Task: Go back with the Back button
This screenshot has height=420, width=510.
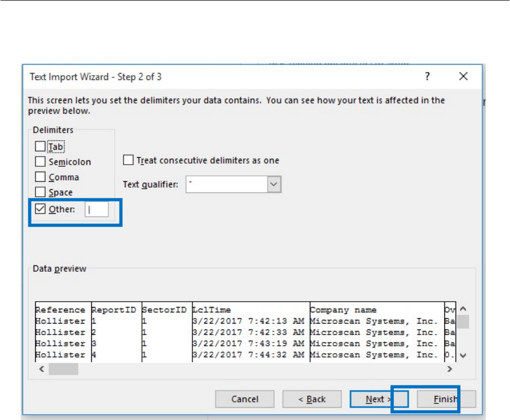Action: 312,399
